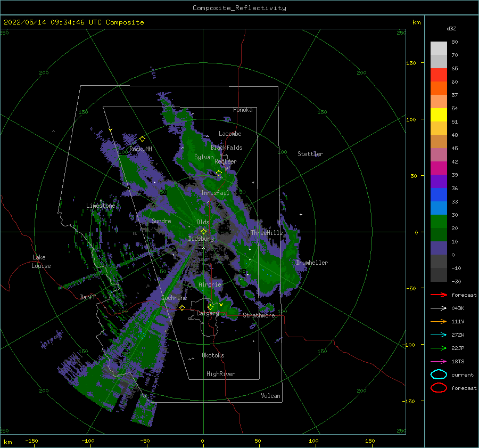Screen dimensions: 479x448
Task: Click the red forecast arrow in legend
Action: 439,295
